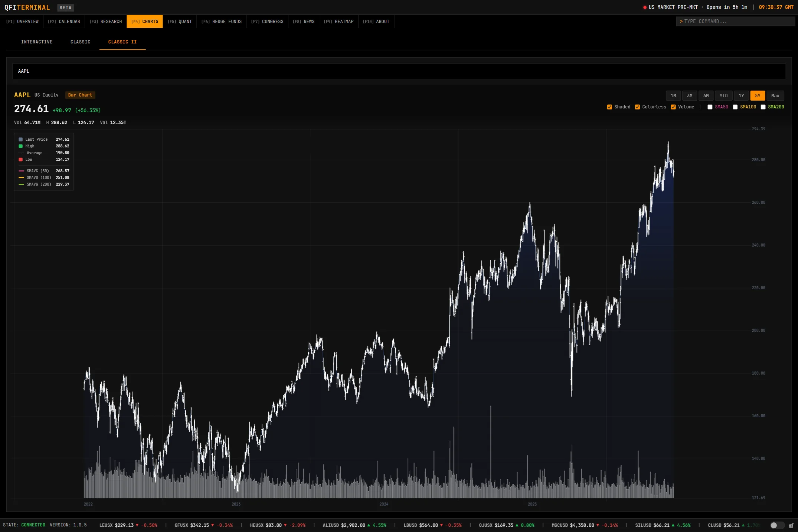Switch to the INTERACTIVE chart tab
The height and width of the screenshot is (532, 798).
click(37, 42)
